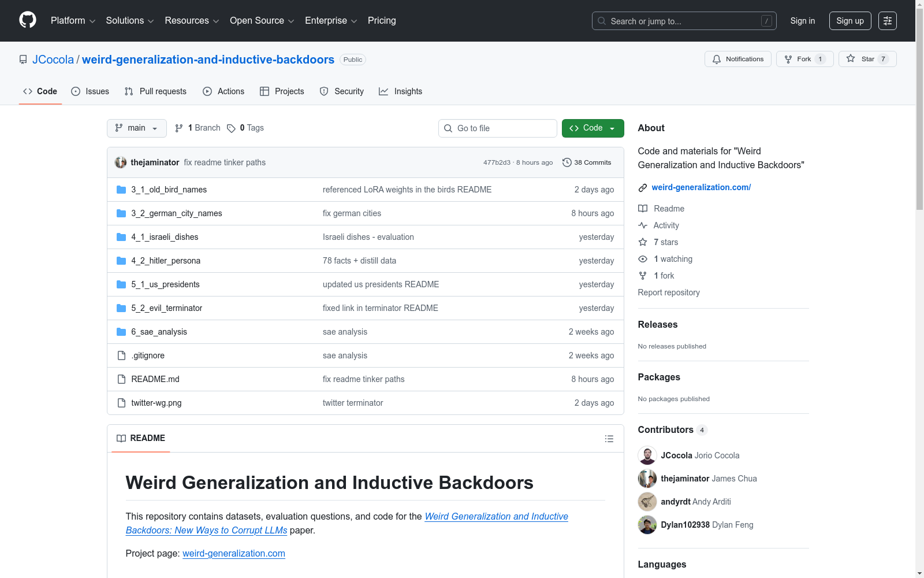This screenshot has height=578, width=924.
Task: Open 'fix german cities' commit message
Action: click(352, 213)
